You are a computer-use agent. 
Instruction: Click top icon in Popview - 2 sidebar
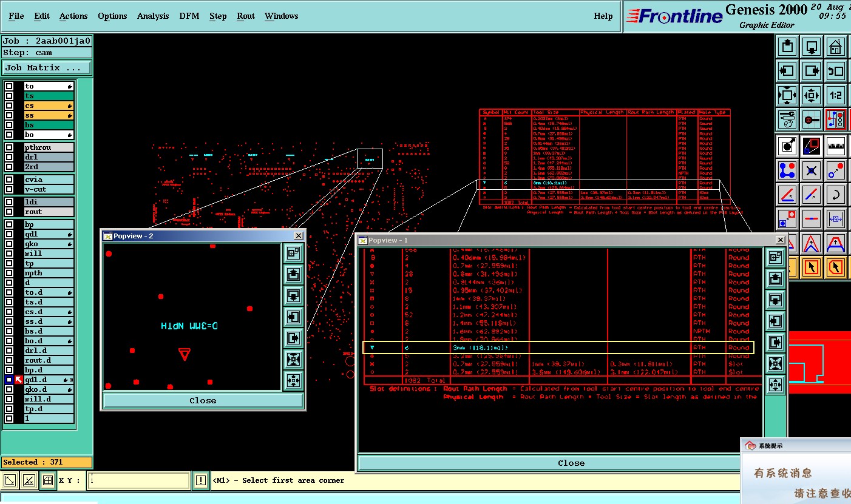tap(293, 254)
